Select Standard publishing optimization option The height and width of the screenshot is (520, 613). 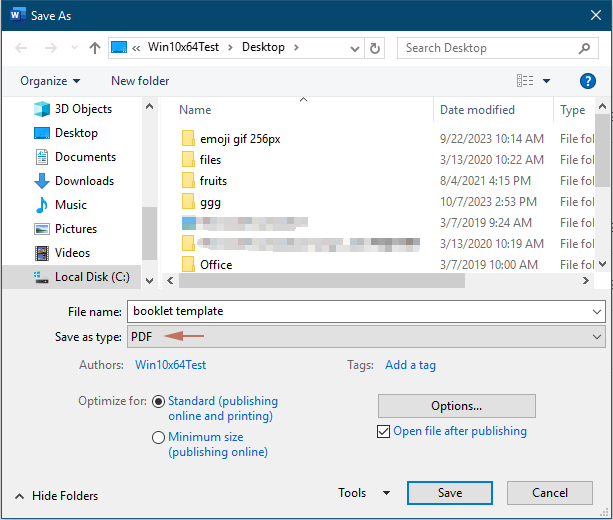(158, 401)
